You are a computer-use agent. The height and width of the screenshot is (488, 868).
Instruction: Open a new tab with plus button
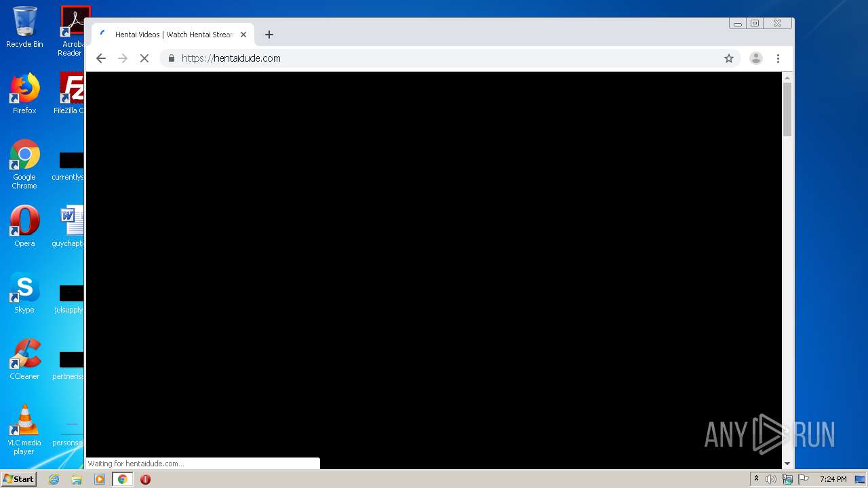click(x=269, y=35)
